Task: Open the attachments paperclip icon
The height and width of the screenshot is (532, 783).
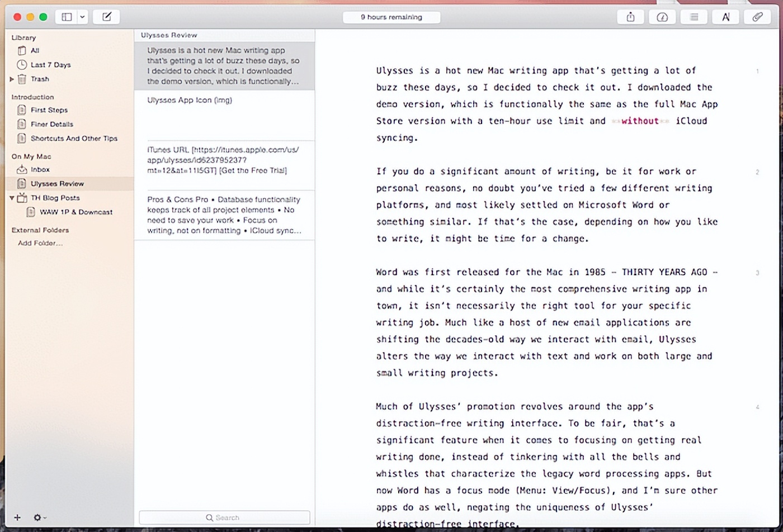Action: [757, 17]
